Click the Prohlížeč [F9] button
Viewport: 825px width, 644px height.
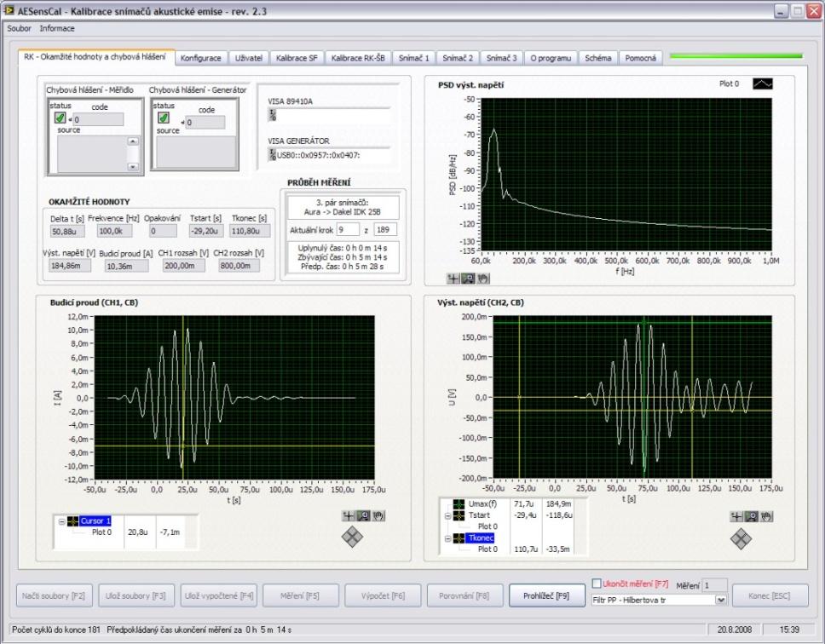(x=546, y=595)
